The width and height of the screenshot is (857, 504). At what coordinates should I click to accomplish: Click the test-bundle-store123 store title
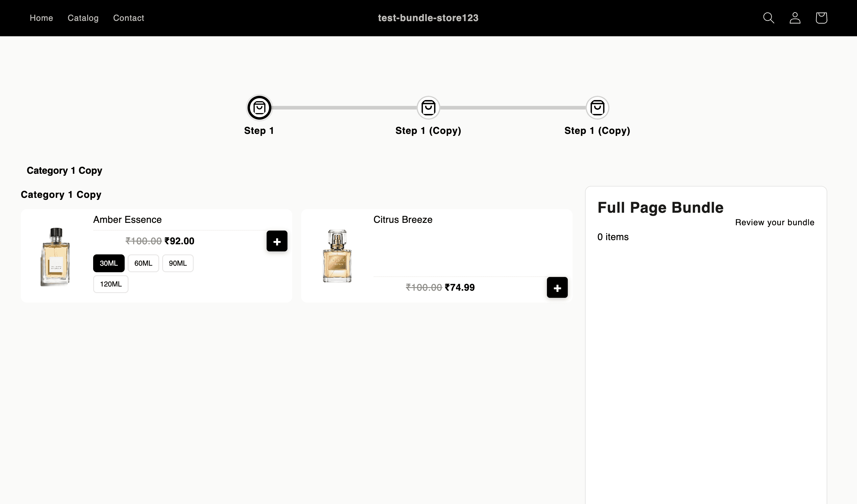pos(428,18)
